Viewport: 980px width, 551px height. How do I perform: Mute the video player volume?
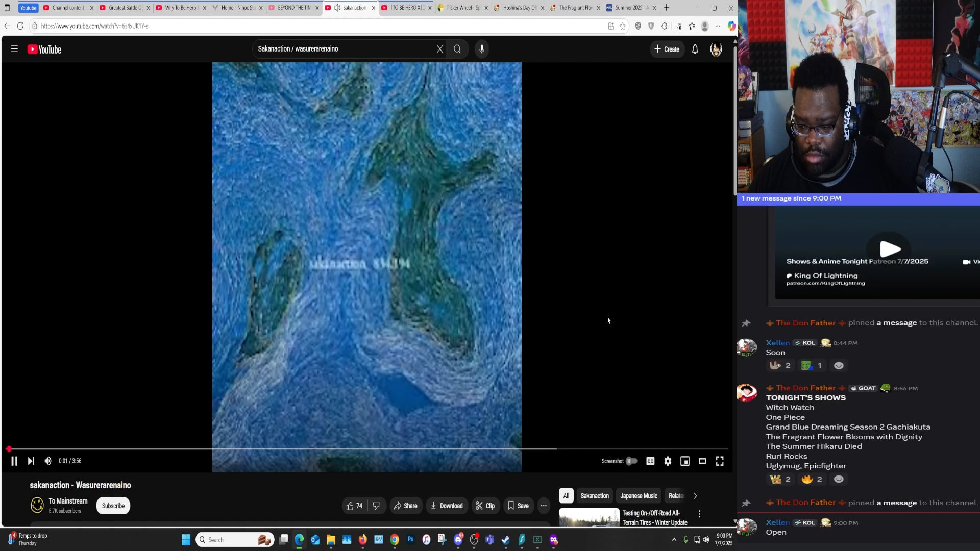[x=48, y=461]
